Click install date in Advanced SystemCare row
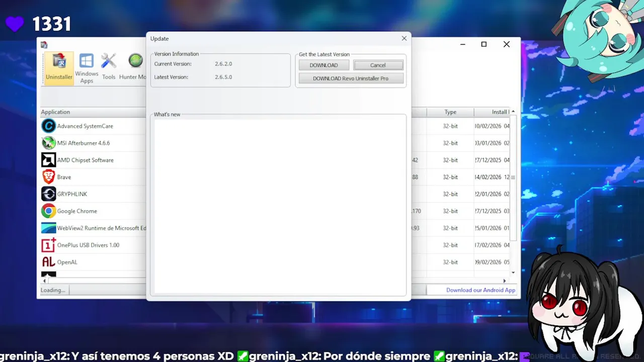The height and width of the screenshot is (362, 644). click(492, 126)
